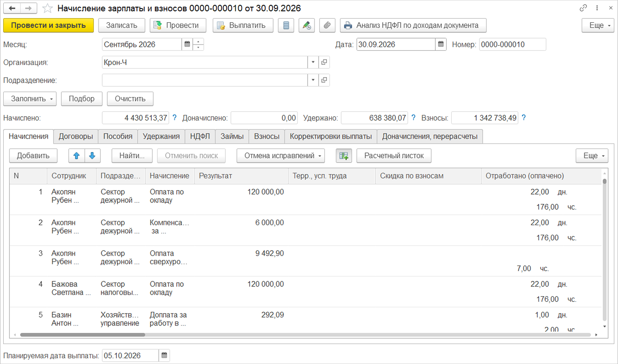The width and height of the screenshot is (618, 364).
Task: Expand the Организация dropdown list
Action: 313,62
